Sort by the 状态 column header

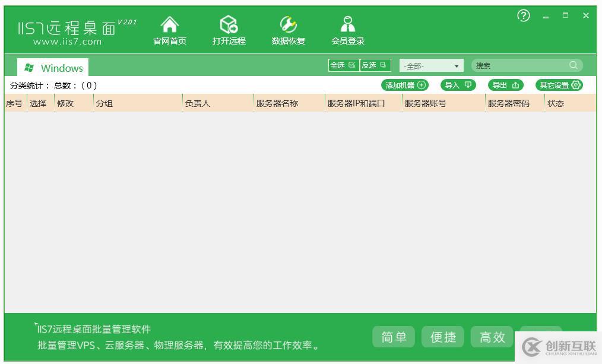(571, 103)
